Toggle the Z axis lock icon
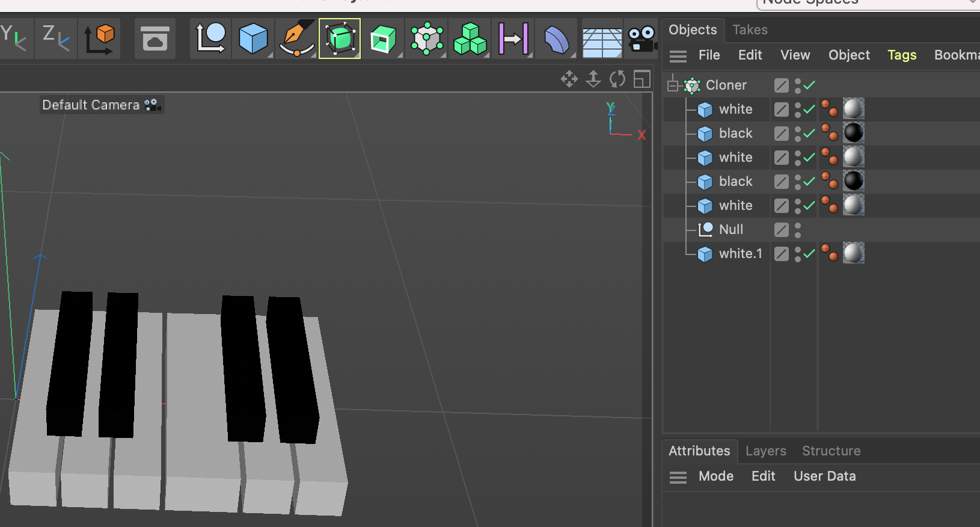 tap(56, 38)
